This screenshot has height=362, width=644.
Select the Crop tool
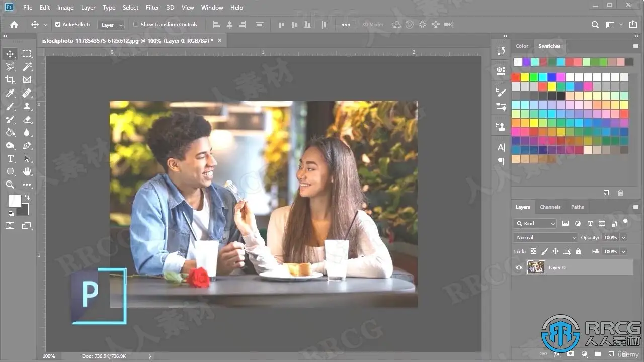click(x=10, y=80)
